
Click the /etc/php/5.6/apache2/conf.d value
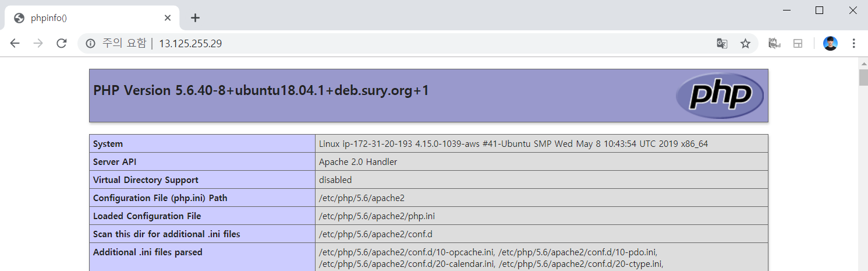click(375, 234)
